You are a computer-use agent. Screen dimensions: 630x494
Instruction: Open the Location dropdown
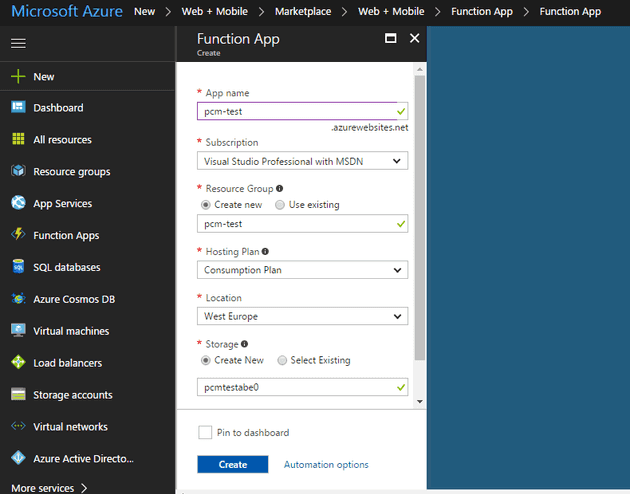point(303,316)
